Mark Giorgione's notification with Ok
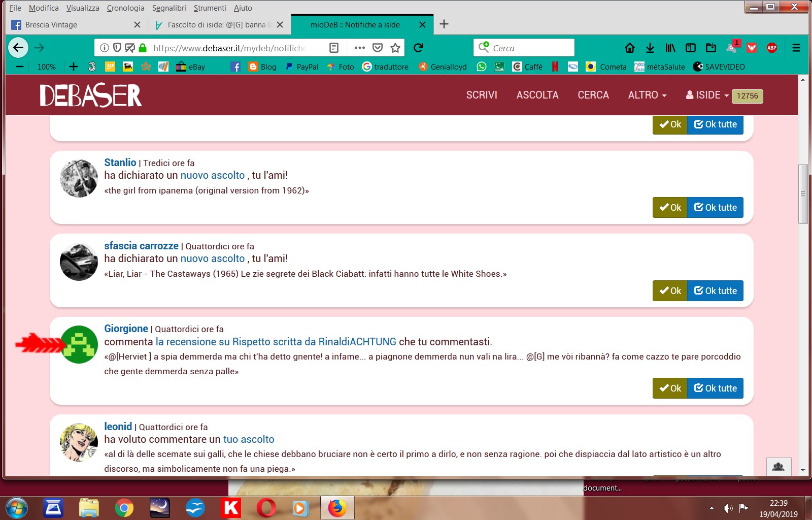Viewport: 812px width, 520px height. pos(669,388)
